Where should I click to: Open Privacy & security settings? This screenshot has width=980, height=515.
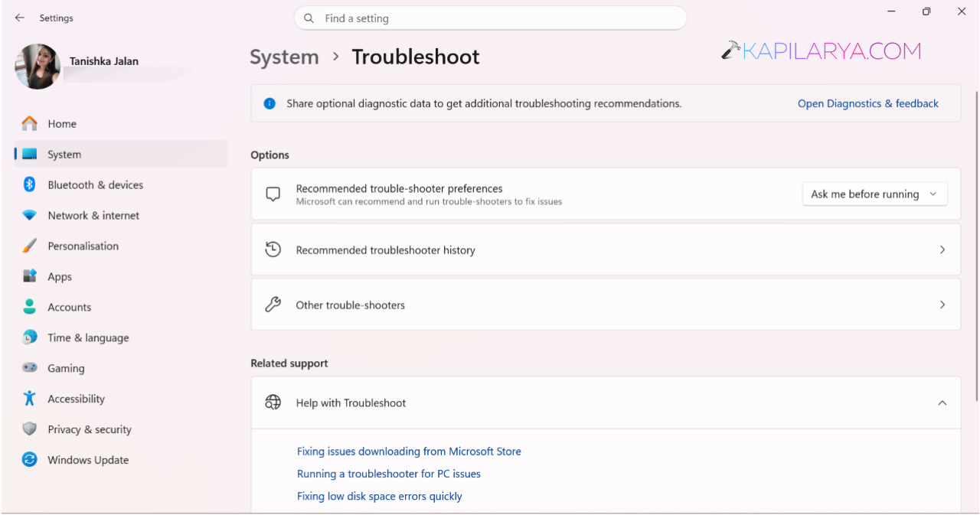tap(121, 429)
